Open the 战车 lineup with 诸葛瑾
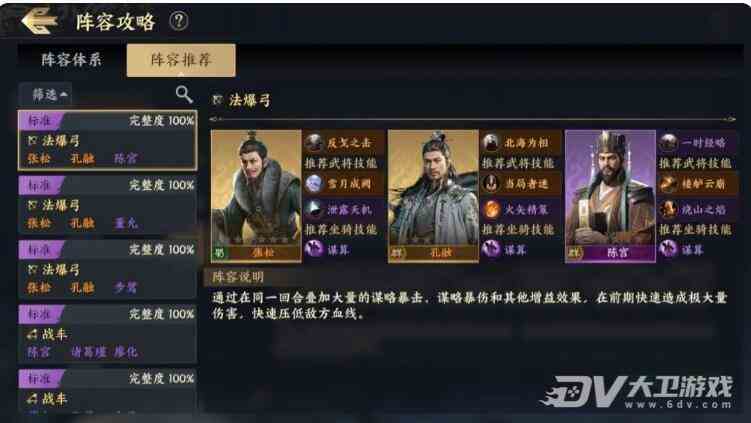751x423 pixels. (x=107, y=334)
